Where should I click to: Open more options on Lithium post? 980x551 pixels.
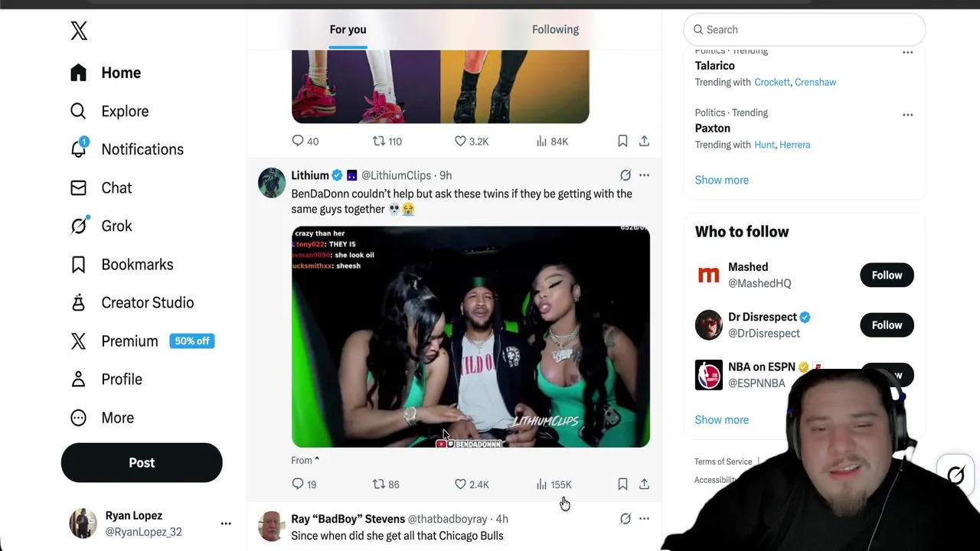[x=644, y=175]
